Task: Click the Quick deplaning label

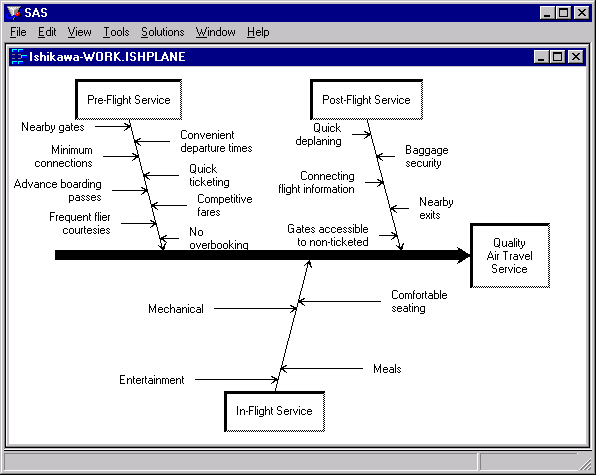Action: [x=319, y=134]
